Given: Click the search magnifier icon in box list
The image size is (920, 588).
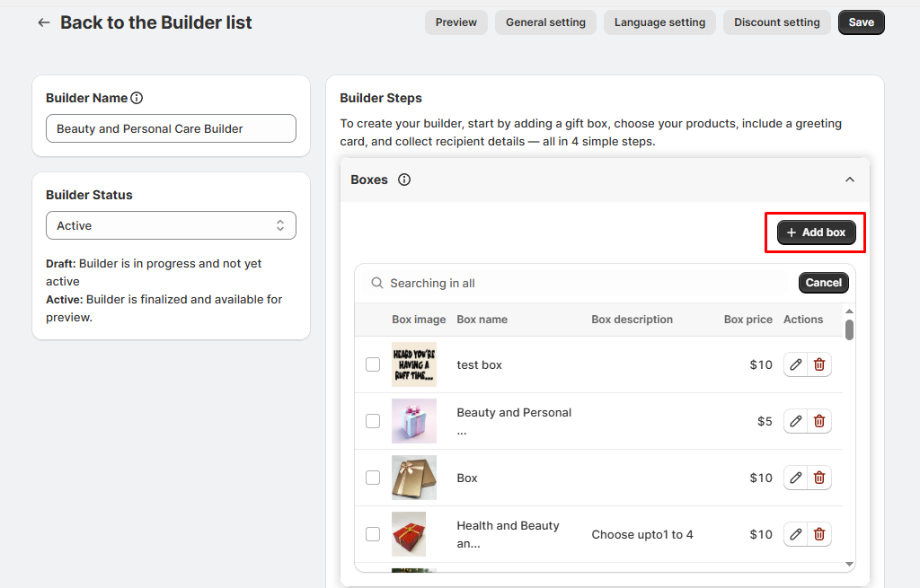Looking at the screenshot, I should tap(377, 283).
